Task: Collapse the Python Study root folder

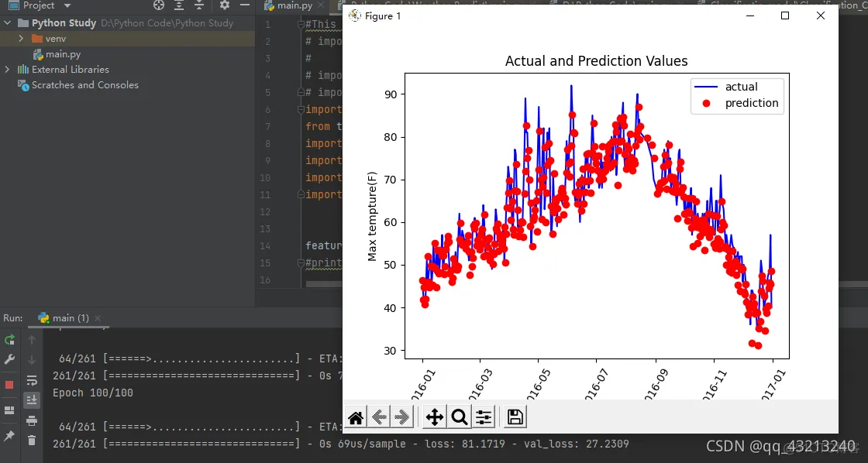Action: (x=7, y=23)
